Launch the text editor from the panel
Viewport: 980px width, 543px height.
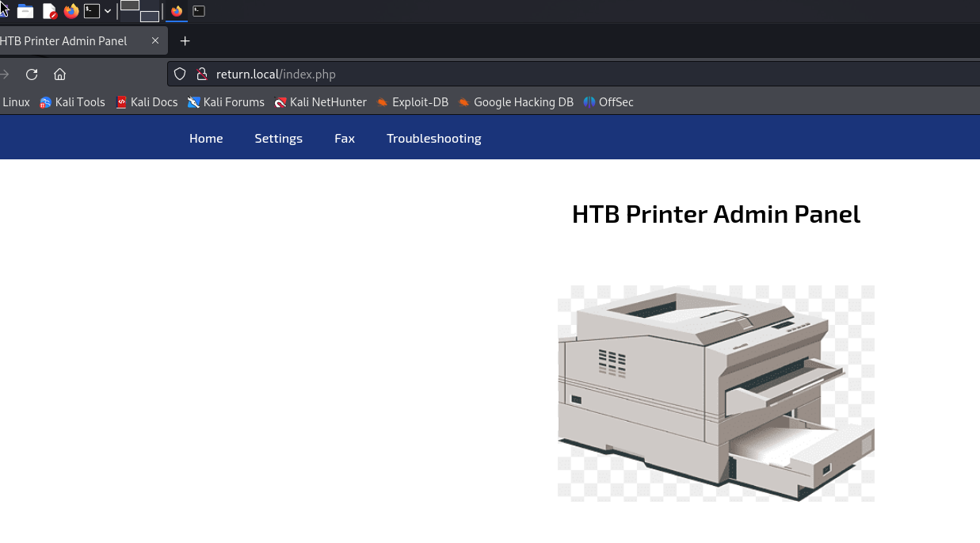(49, 11)
